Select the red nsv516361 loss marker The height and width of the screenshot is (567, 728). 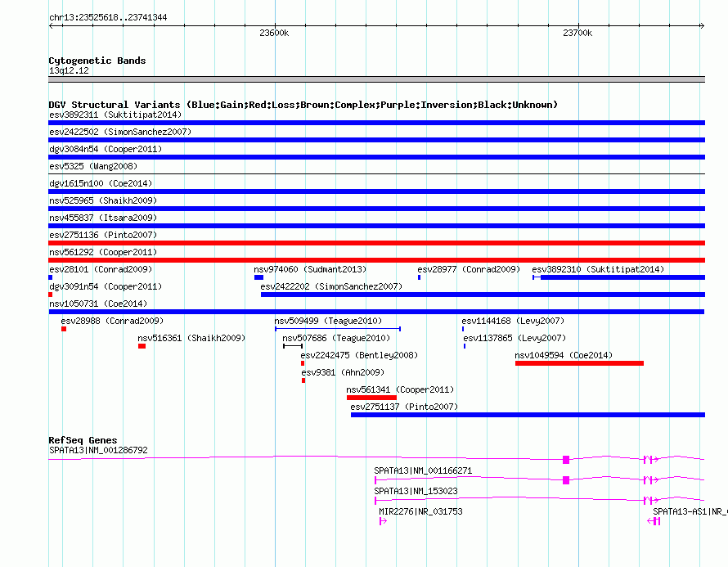coord(142,346)
